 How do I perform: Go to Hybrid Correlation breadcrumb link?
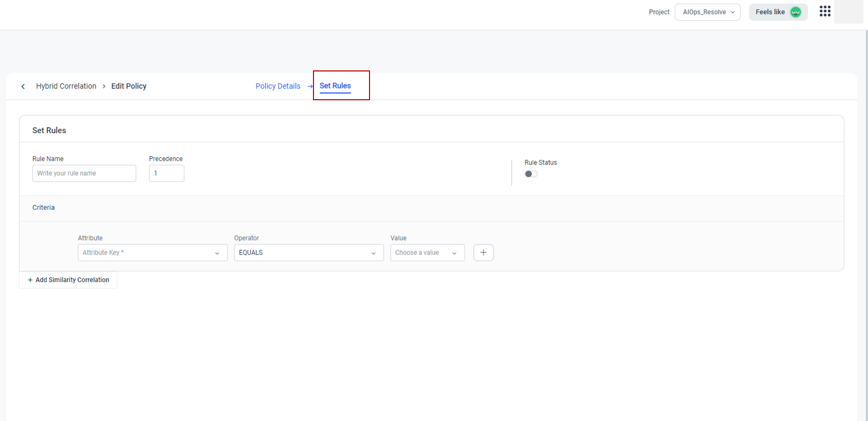pyautogui.click(x=66, y=86)
